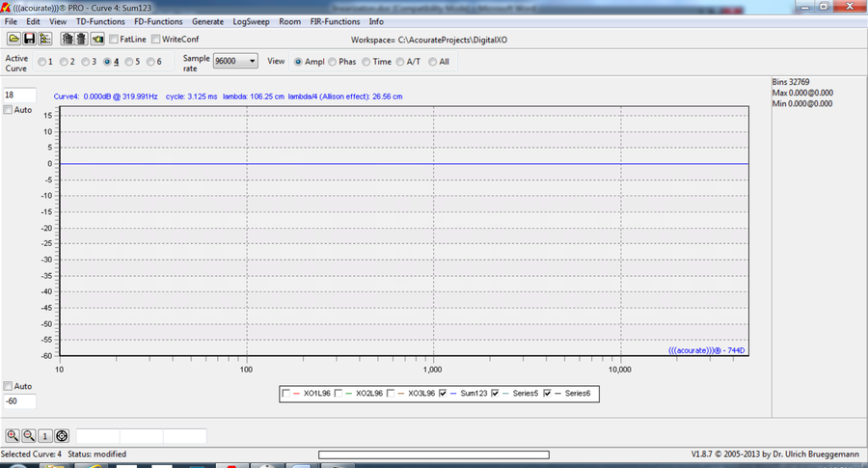Save using the floppy disk icon

point(29,39)
